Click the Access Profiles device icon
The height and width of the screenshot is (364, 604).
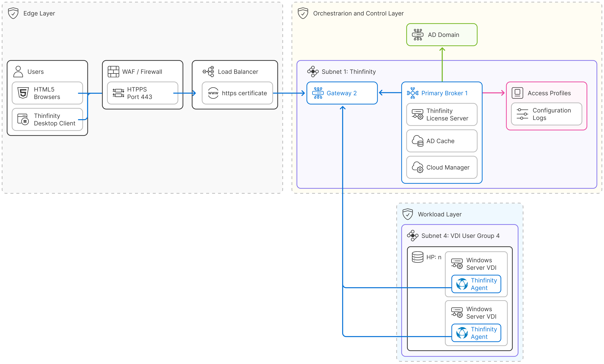518,93
